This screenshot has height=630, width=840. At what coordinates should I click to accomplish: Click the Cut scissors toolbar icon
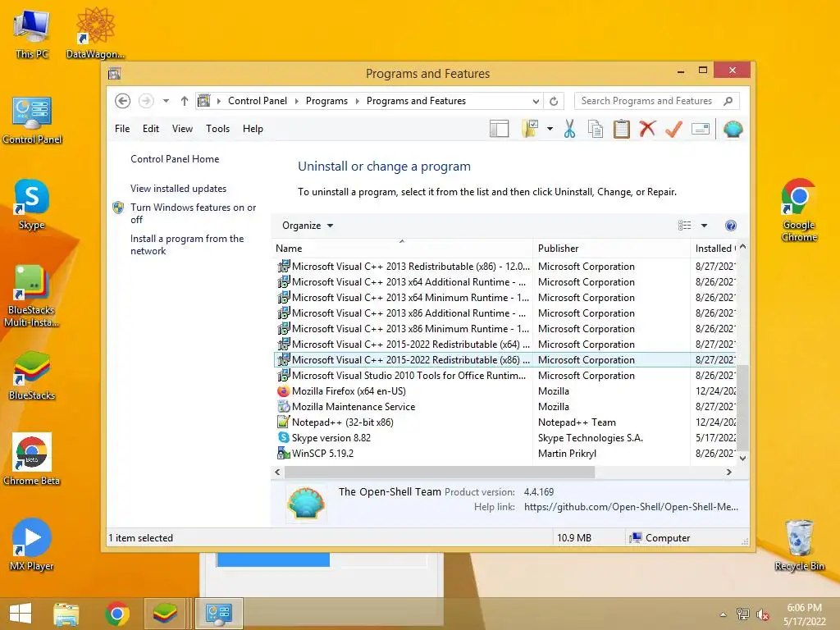[x=569, y=129]
